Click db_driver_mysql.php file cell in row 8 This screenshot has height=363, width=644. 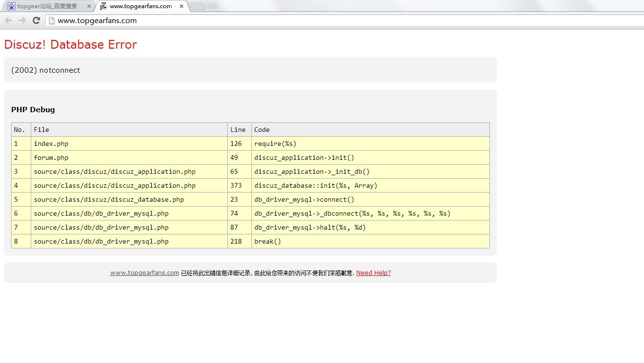tap(129, 241)
